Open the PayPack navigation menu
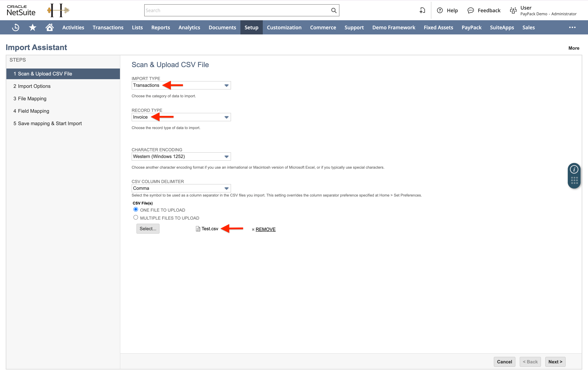This screenshot has height=376, width=588. 471,27
